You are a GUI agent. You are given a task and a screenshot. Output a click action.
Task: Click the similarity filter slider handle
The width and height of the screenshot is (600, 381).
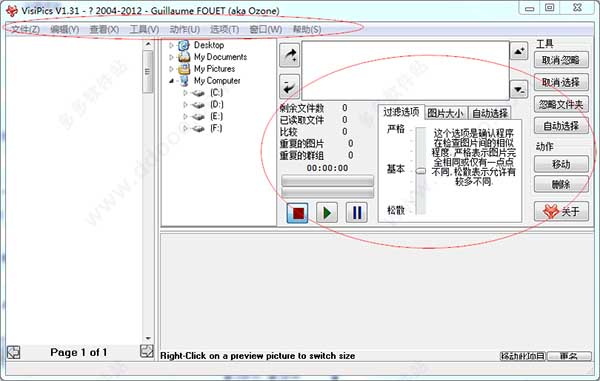[x=421, y=171]
